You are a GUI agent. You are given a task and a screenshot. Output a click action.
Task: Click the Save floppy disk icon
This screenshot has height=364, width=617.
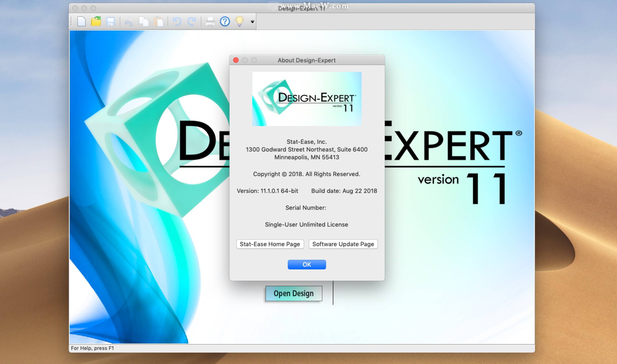point(111,22)
